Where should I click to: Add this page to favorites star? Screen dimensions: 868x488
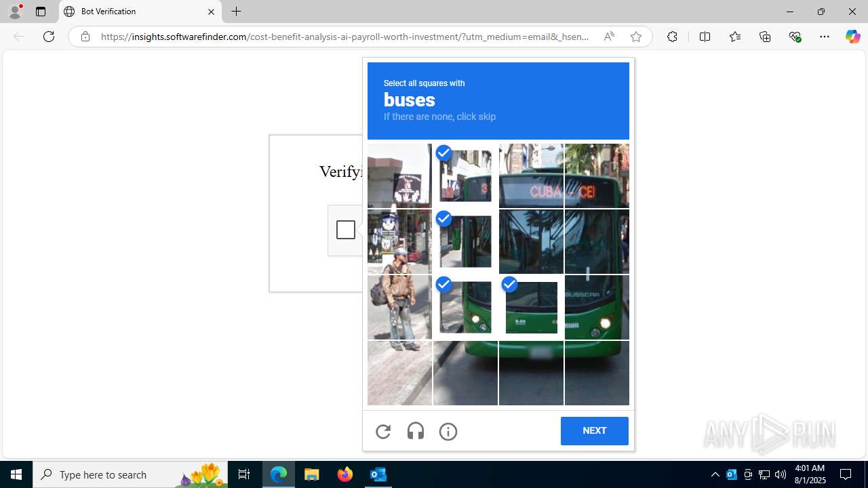coord(635,37)
